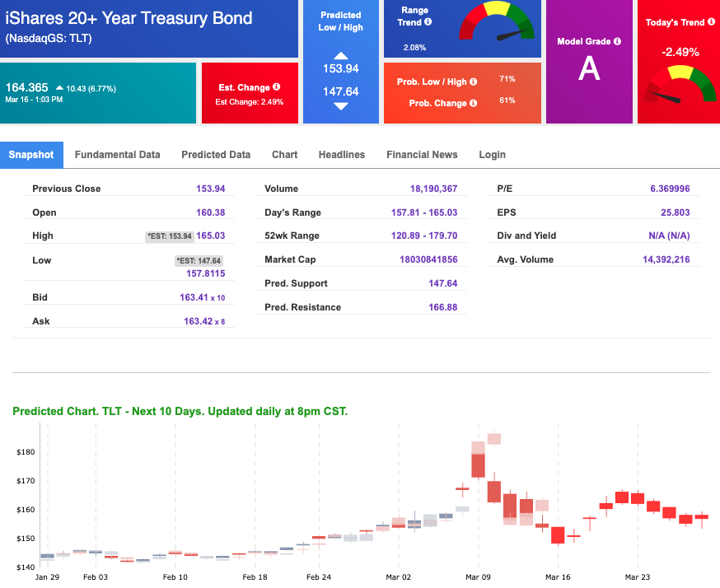Click the up triangle beside 10.43 (6.77%)
Screen dimensions: 720x588
click(x=59, y=87)
